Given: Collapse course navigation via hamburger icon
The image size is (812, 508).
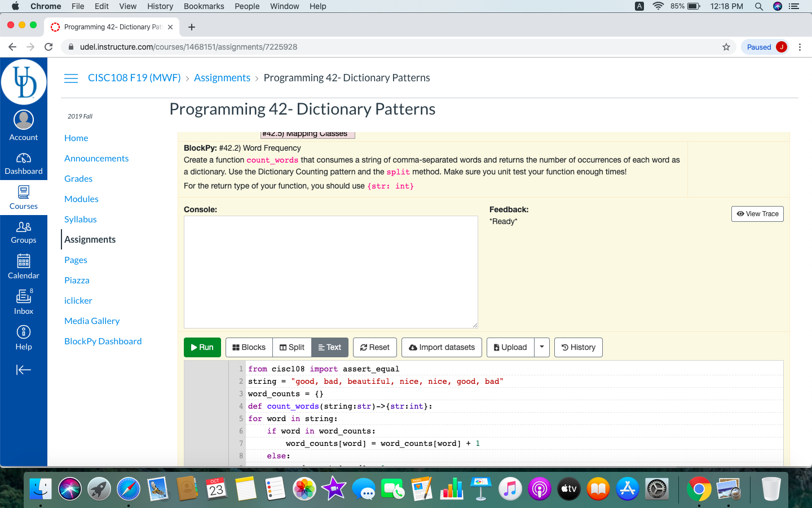Looking at the screenshot, I should point(71,78).
